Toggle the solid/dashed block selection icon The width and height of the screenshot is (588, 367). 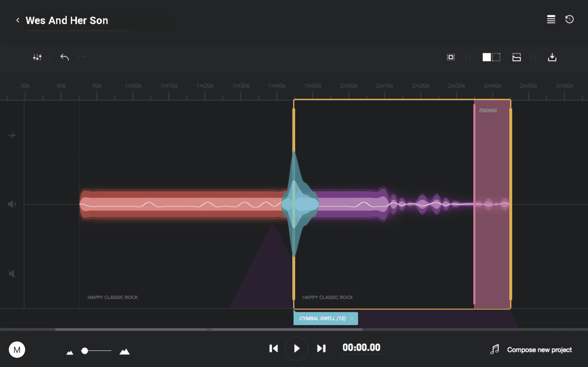click(491, 57)
